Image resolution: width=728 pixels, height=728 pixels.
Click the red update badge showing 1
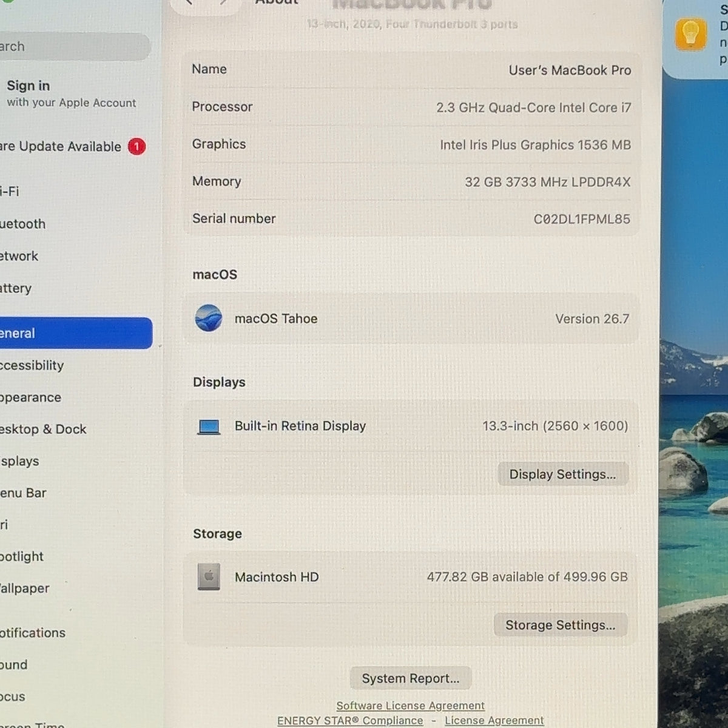click(136, 146)
